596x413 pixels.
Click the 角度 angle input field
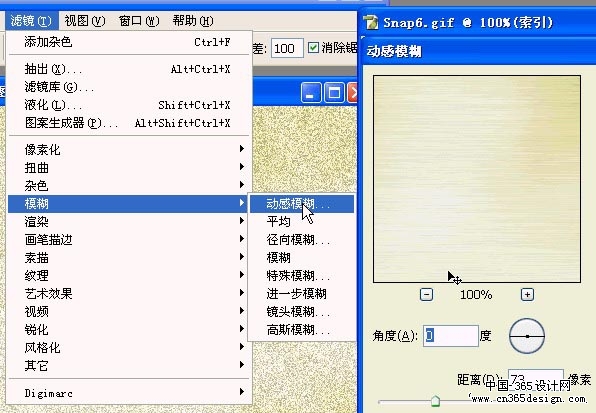[x=450, y=335]
